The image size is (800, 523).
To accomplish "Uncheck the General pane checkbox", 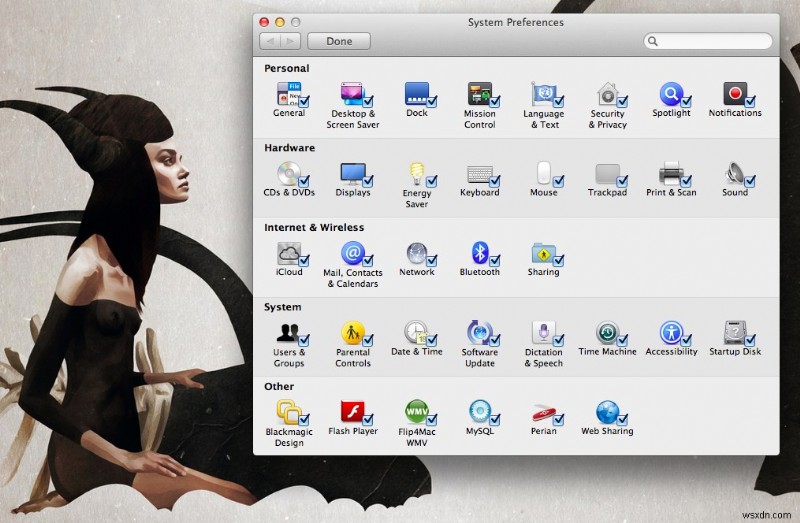I will 303,101.
